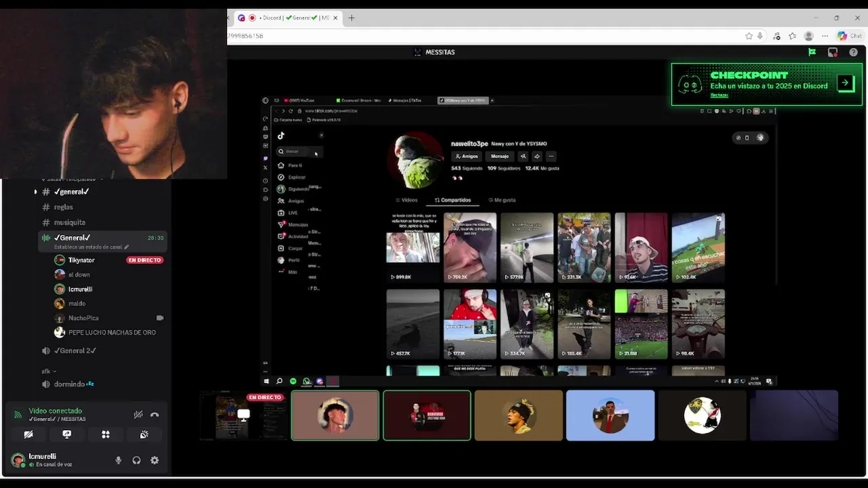Toggle the camera off button in Discord
The image size is (868, 488).
28,434
